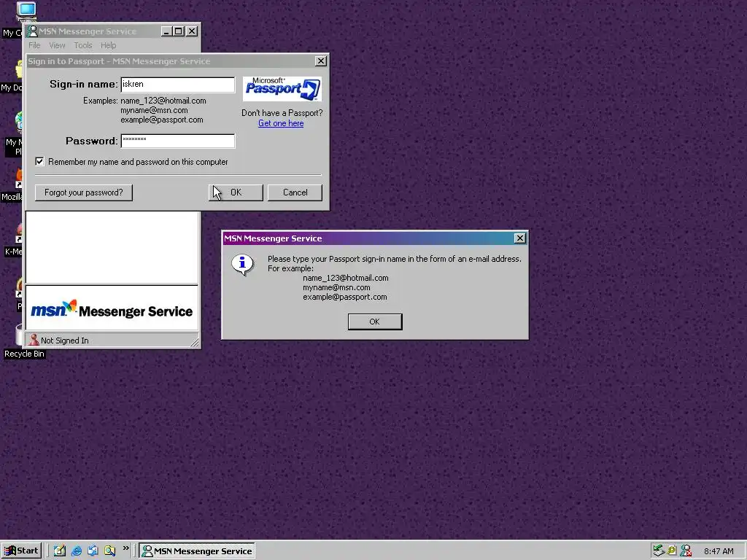747x560 pixels.
Task: Cancel the Sign in to Passport dialog
Action: 295,192
